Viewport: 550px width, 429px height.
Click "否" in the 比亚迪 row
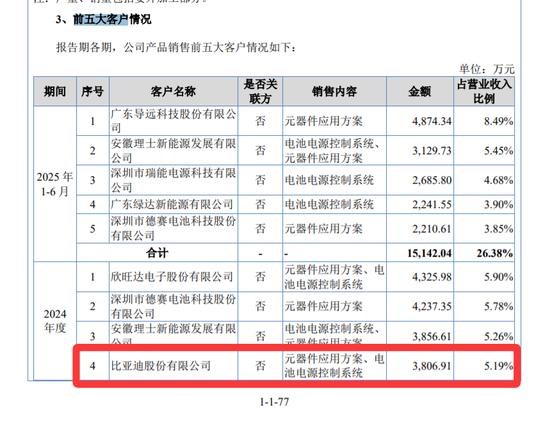(x=260, y=366)
